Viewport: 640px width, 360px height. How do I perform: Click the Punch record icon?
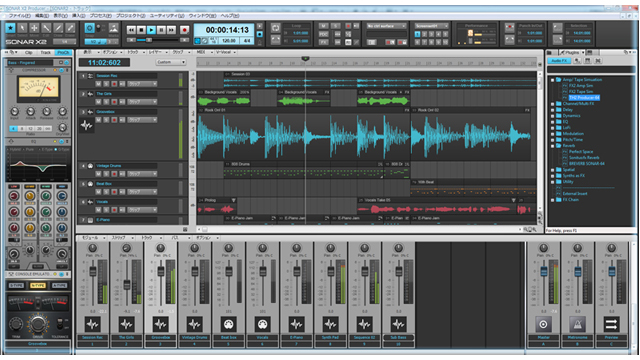(x=509, y=27)
